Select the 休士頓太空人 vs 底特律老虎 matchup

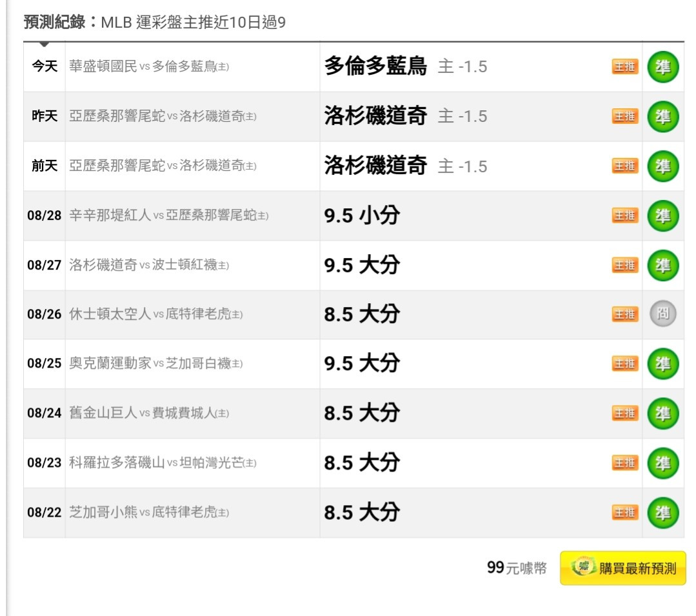point(156,314)
